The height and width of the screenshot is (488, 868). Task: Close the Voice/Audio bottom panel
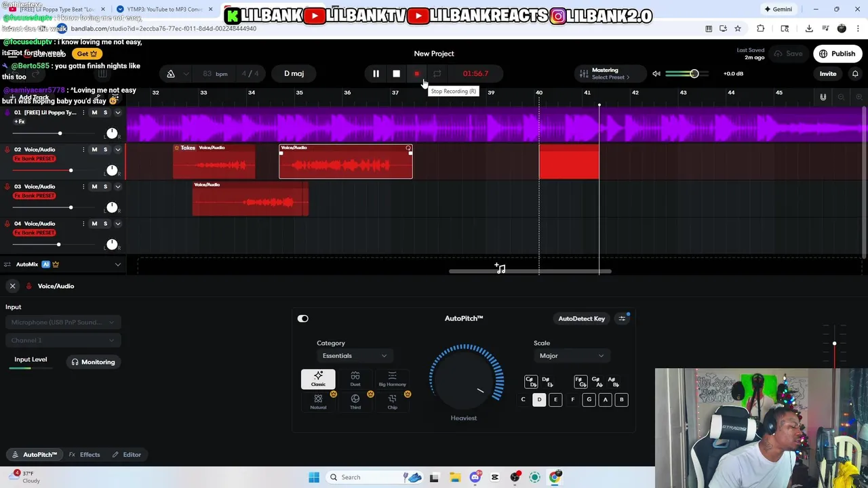[x=12, y=286]
